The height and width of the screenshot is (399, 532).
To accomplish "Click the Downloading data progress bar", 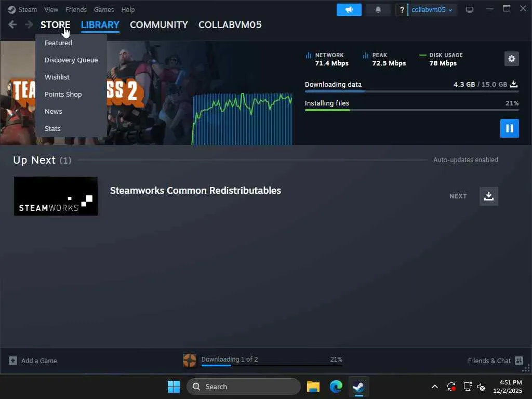I will 411,91.
